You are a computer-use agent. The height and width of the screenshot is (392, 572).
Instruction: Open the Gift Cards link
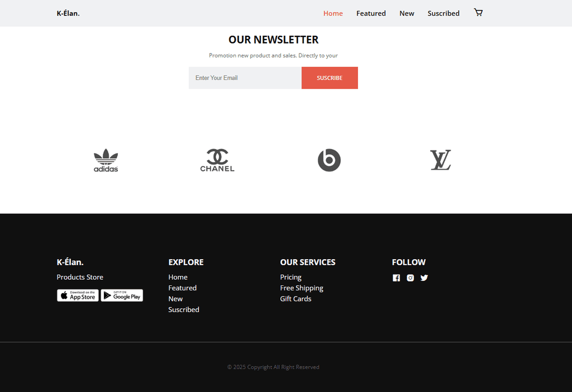[296, 299]
